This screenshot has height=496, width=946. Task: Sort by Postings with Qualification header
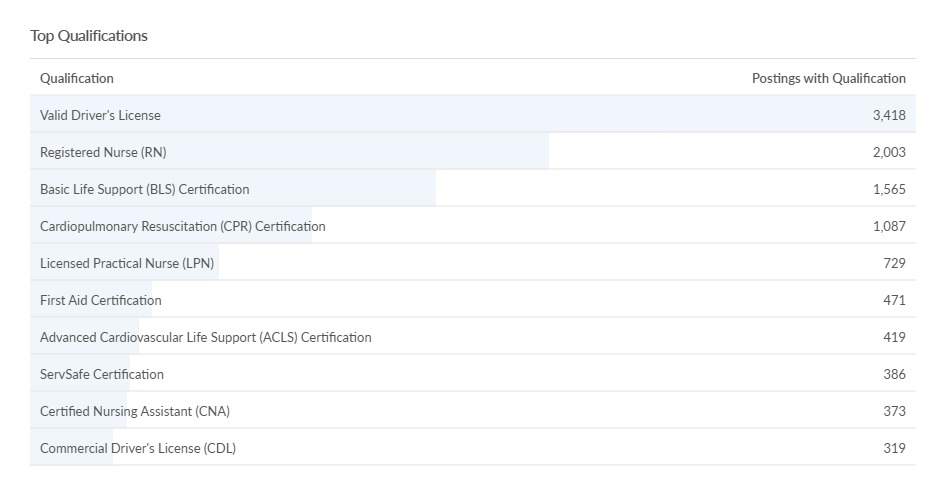tap(828, 78)
